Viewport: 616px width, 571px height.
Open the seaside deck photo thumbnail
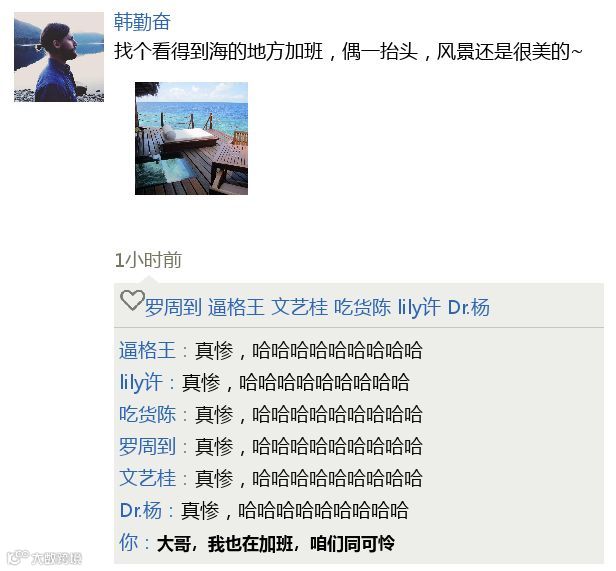click(191, 138)
